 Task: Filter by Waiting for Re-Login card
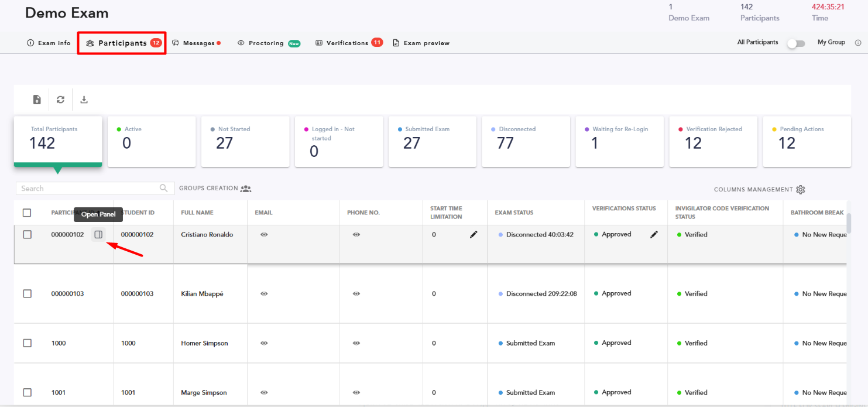620,141
